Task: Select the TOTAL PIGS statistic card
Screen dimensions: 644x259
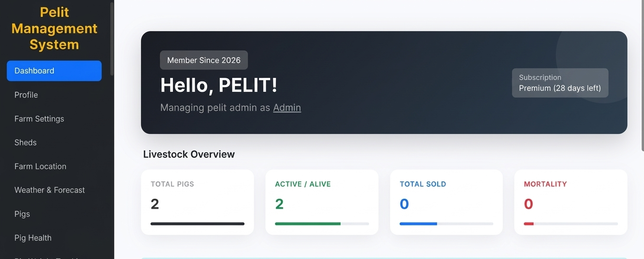Action: [x=197, y=202]
